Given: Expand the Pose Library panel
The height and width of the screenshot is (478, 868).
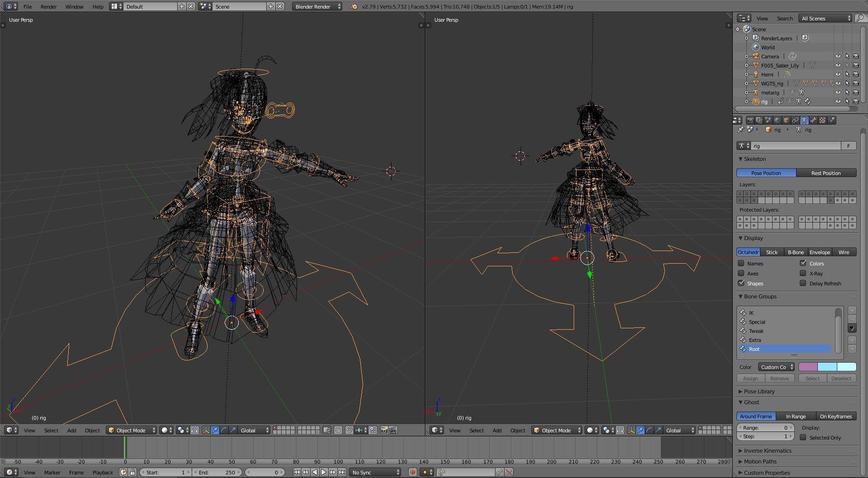Looking at the screenshot, I should point(759,391).
